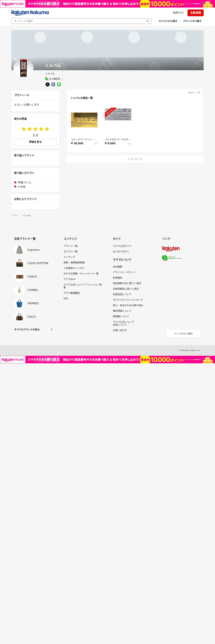Open the Rakuten Rakuma logo homepage

(30, 13)
